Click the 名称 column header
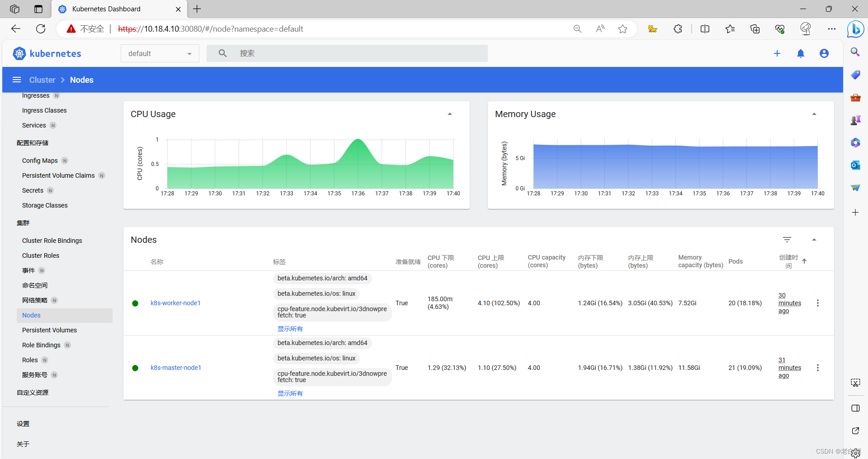 pos(157,261)
